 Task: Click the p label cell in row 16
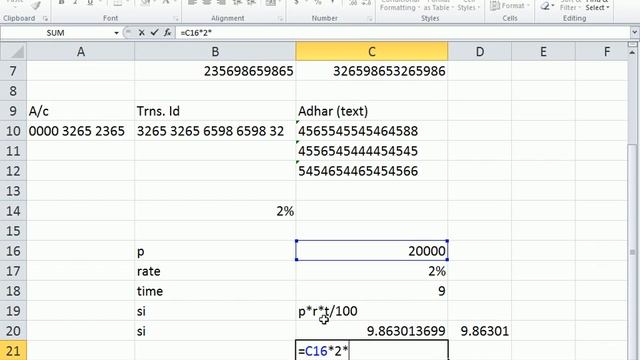point(215,251)
